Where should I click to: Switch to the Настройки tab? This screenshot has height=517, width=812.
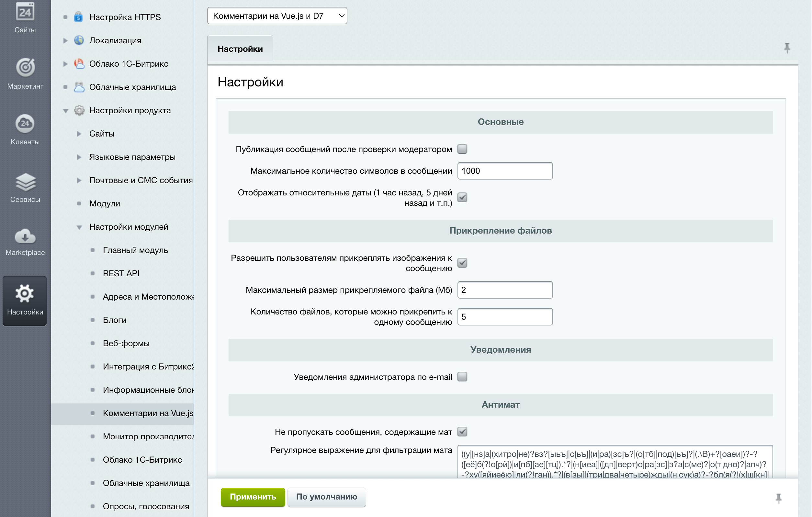240,49
